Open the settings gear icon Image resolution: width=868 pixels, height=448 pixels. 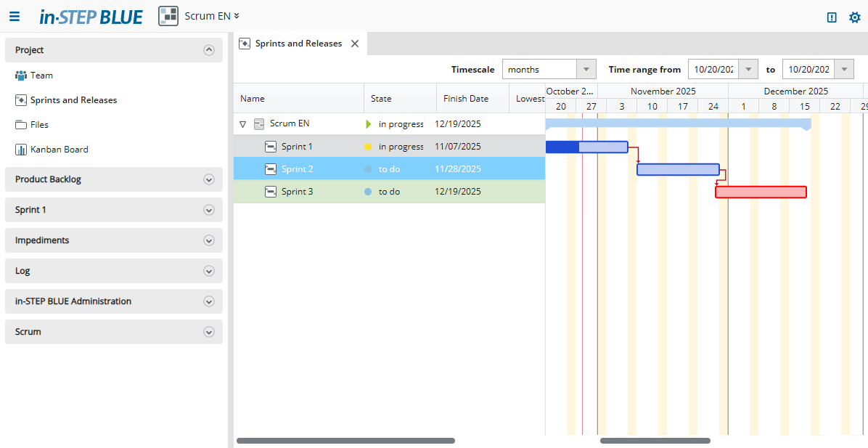click(854, 17)
